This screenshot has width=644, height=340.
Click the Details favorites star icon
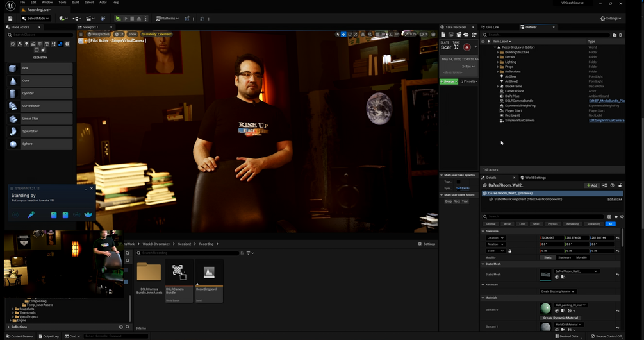[616, 217]
